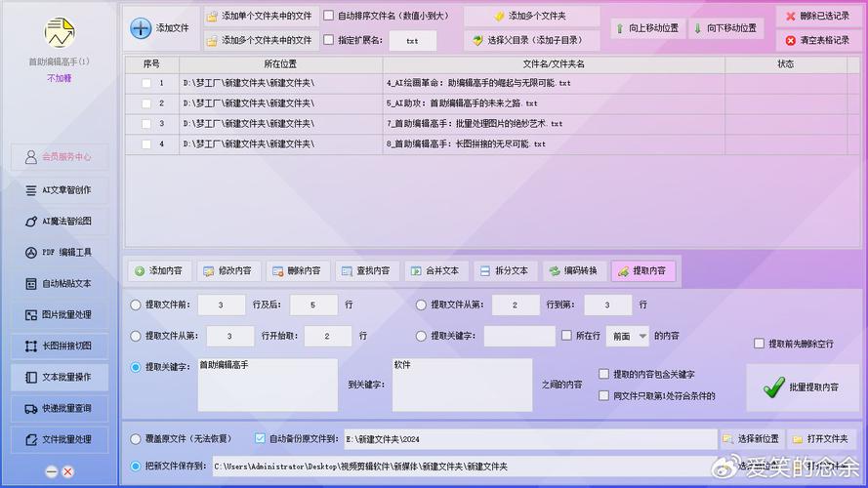The width and height of the screenshot is (868, 488).
Task: Open 会员服务中心 in the sidebar
Action: click(x=60, y=157)
